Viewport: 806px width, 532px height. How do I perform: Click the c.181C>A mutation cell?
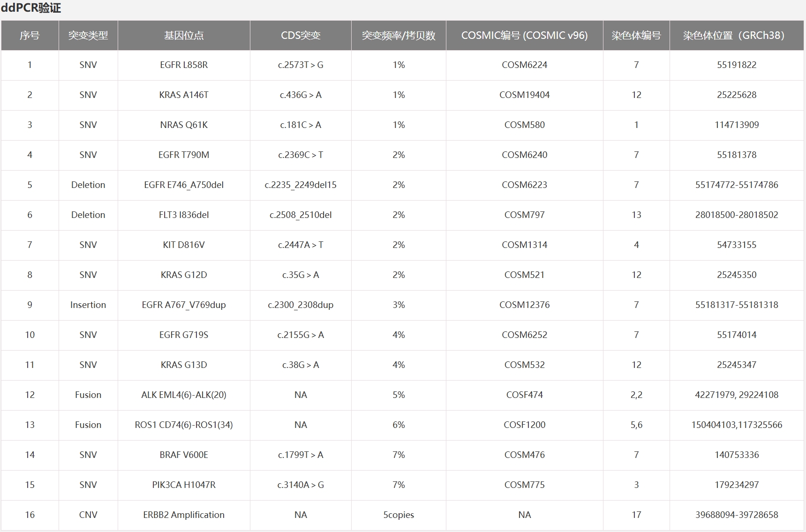pos(301,125)
